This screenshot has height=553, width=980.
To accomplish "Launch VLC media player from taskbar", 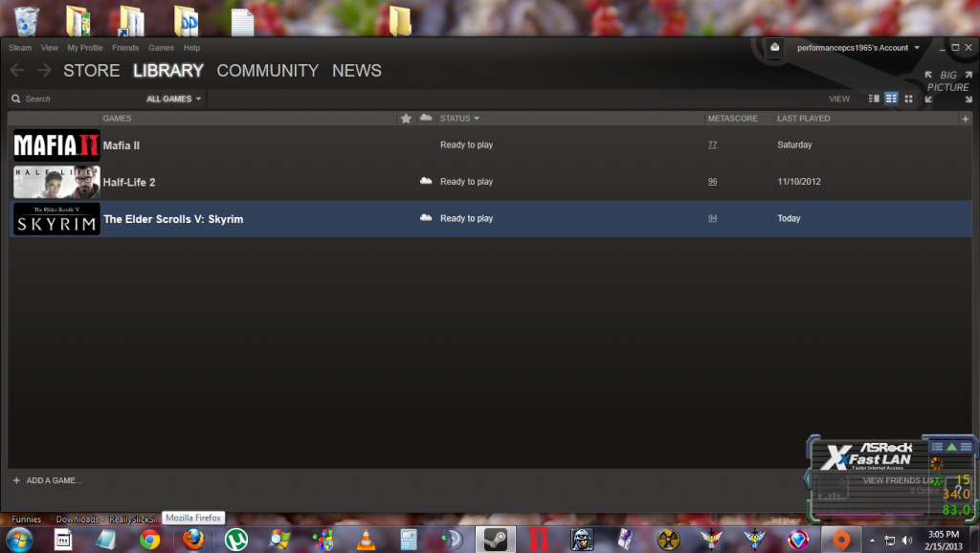I will coord(366,540).
